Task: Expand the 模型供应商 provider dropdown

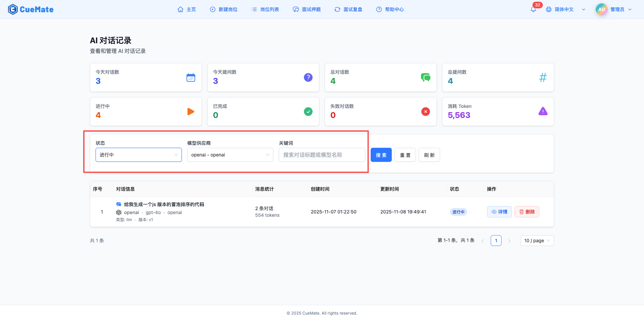Action: click(x=230, y=154)
